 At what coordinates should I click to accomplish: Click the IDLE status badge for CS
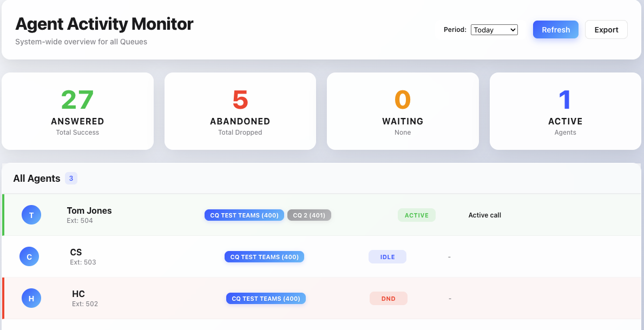[x=387, y=257]
